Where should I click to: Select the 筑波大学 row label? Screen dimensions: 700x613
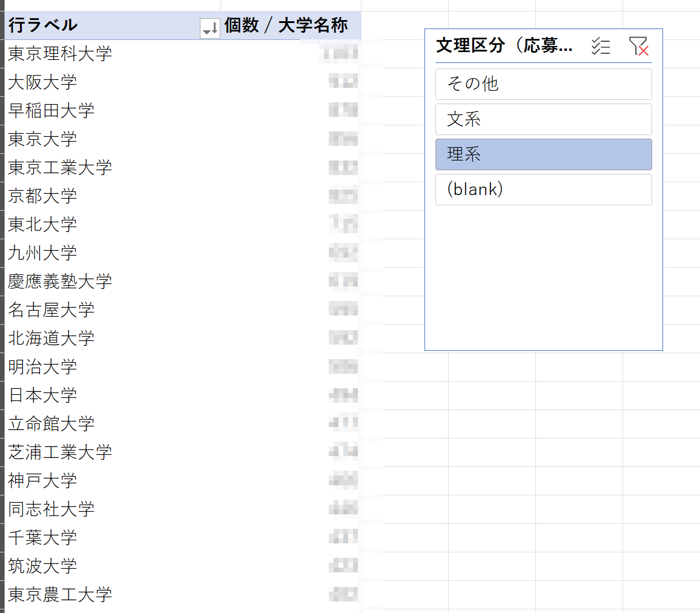tap(42, 566)
